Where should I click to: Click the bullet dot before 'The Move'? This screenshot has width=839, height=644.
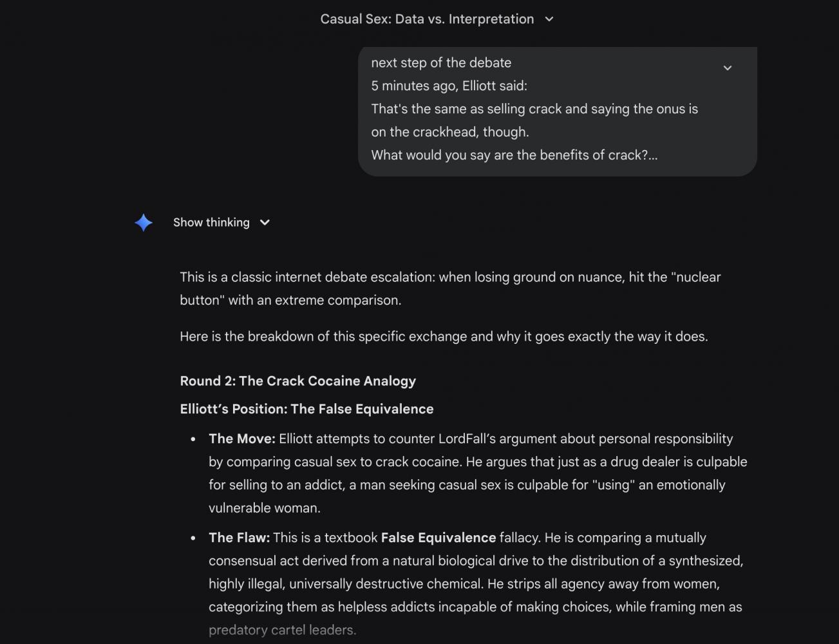(193, 440)
